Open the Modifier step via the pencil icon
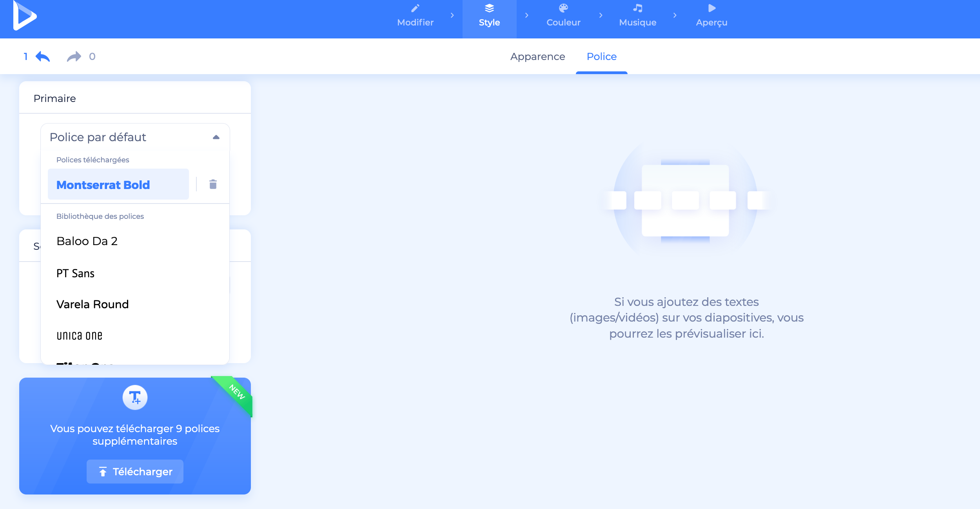The image size is (980, 509). pyautogui.click(x=415, y=8)
